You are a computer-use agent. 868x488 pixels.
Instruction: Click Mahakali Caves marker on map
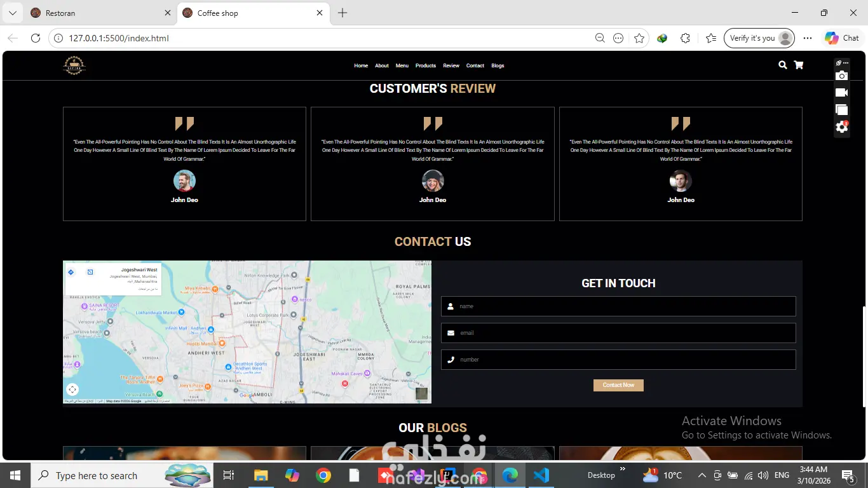[367, 374]
